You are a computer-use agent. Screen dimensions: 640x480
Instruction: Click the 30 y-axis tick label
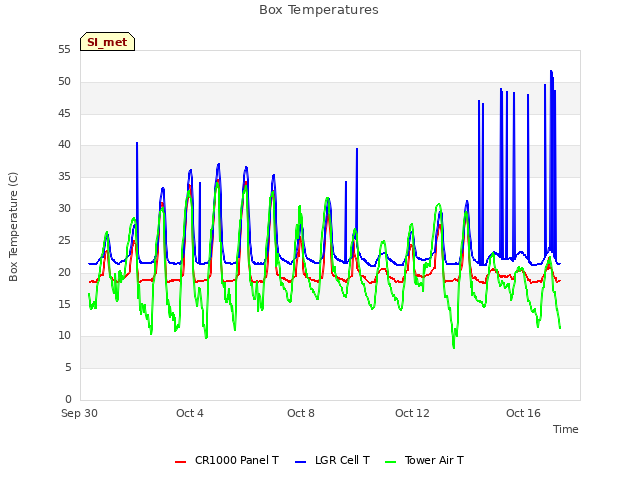pos(64,208)
